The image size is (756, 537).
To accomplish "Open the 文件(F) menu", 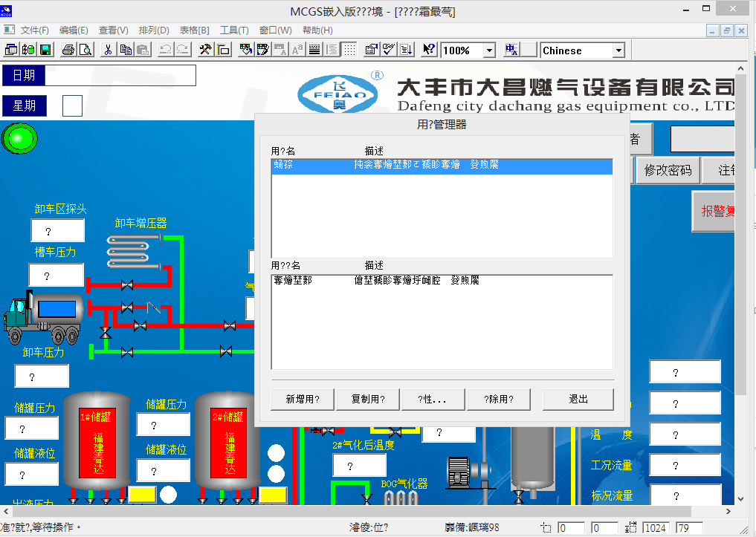I will pos(34,30).
